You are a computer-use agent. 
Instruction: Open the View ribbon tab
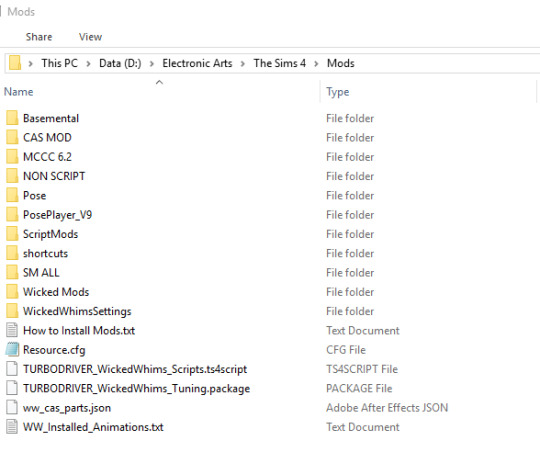90,37
